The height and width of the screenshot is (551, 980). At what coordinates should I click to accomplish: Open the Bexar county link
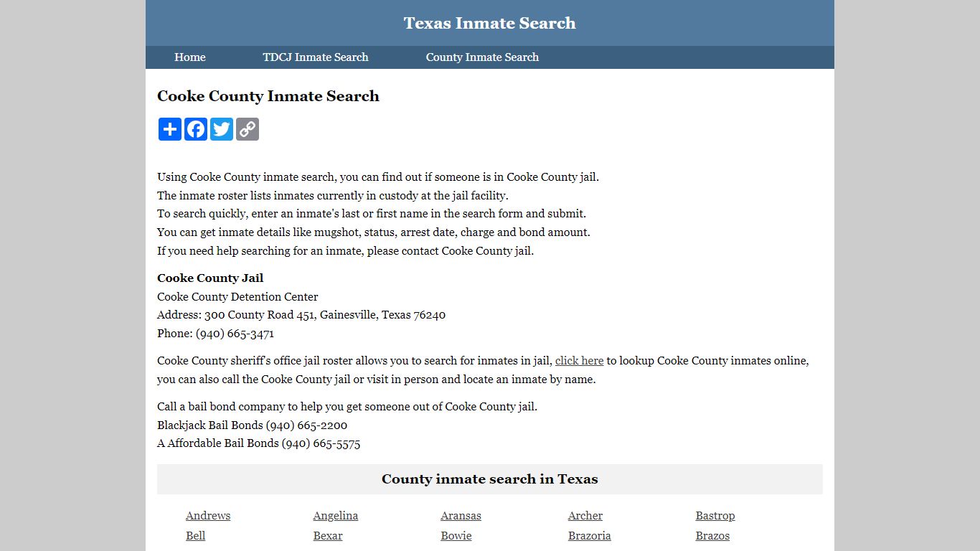(328, 536)
